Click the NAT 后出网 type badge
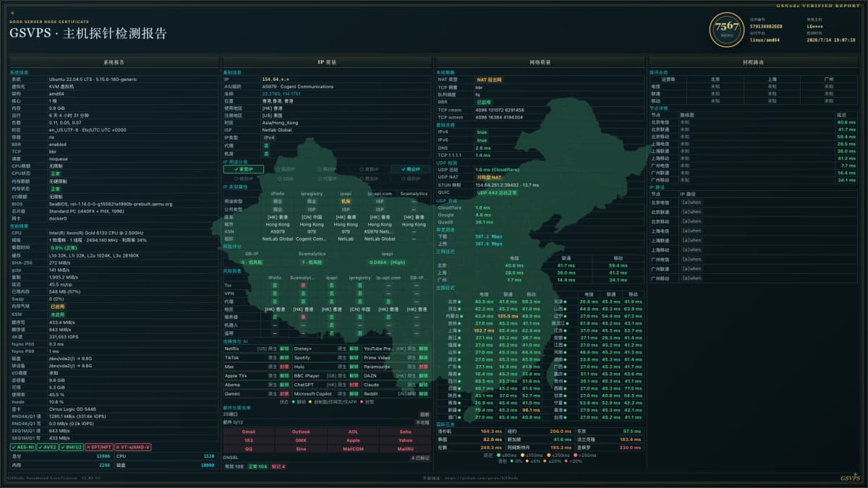868x488 pixels. click(489, 79)
